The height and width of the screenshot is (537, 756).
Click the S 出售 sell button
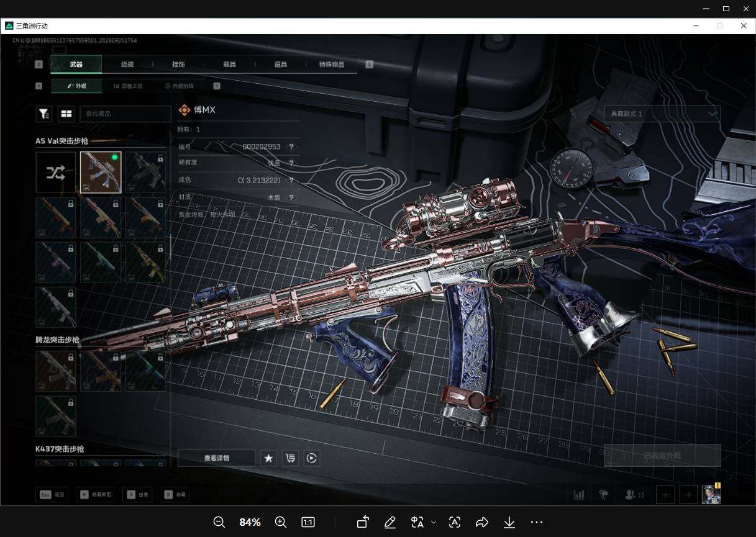[x=137, y=495]
